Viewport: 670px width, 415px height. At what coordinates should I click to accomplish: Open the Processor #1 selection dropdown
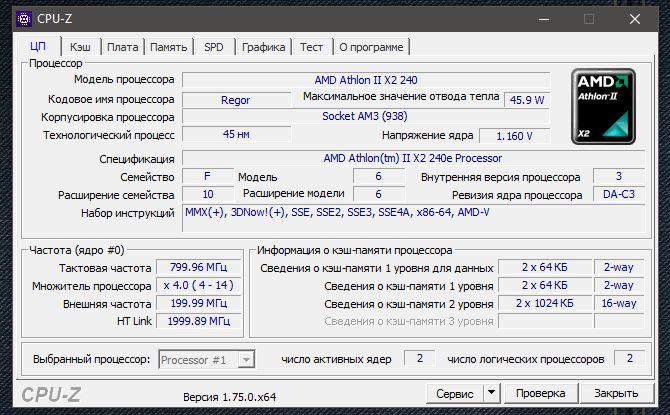pos(207,360)
